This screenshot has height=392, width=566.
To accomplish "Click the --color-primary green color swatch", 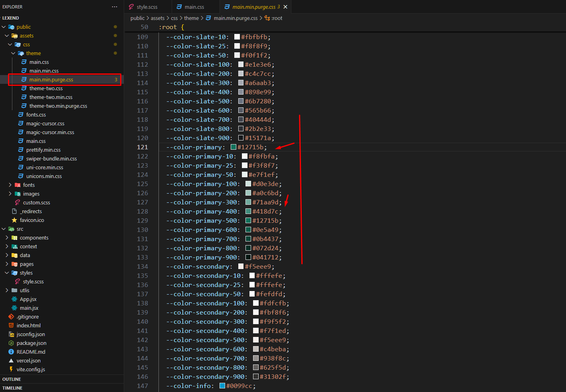I will 234,147.
